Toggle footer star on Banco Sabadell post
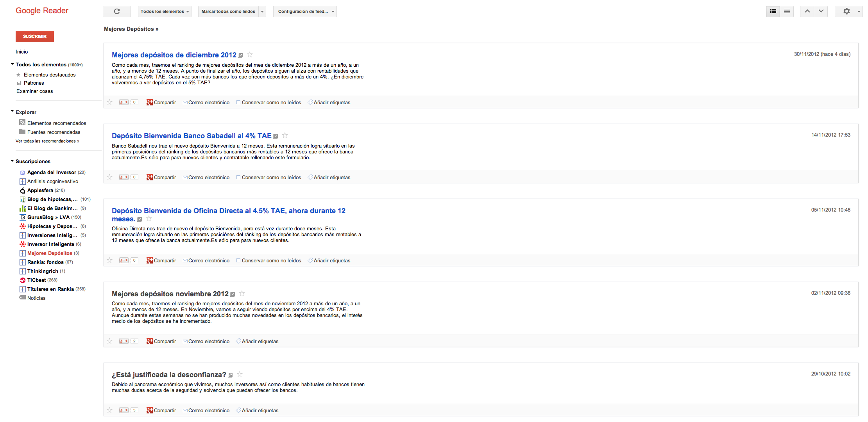The width and height of the screenshot is (868, 422). click(x=110, y=177)
